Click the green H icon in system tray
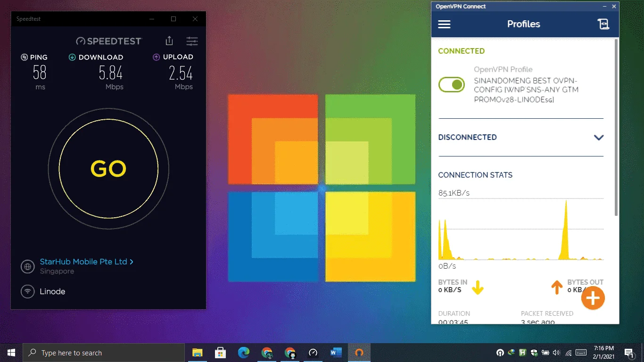 tap(523, 353)
